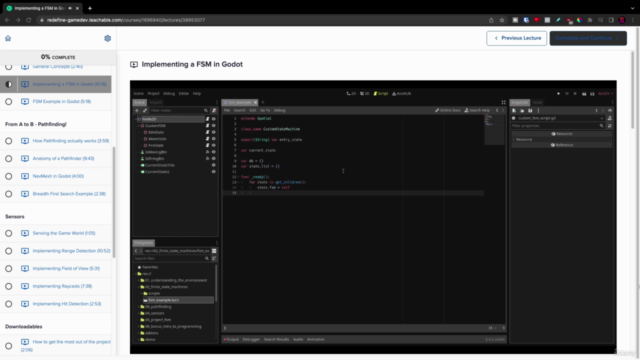Viewport: 640px width, 360px height.
Task: Mark FSM Example in Godot lecture circle
Action: pyautogui.click(x=9, y=102)
